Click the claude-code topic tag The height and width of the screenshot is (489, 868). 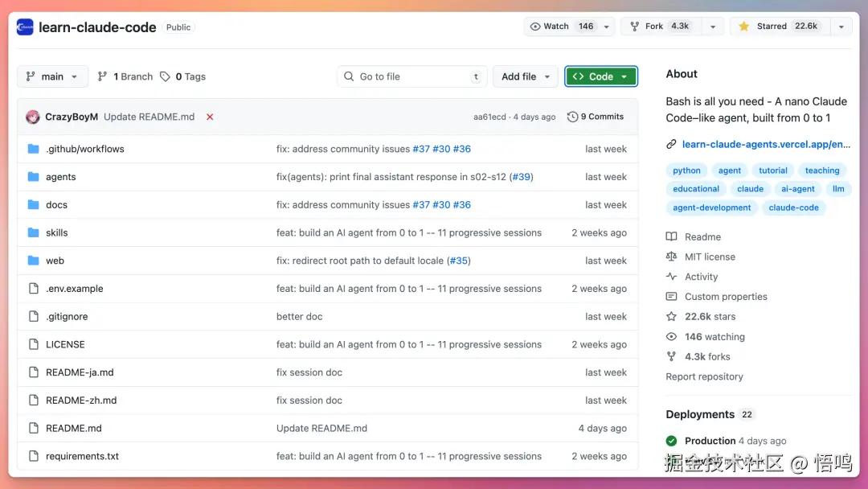tap(793, 208)
